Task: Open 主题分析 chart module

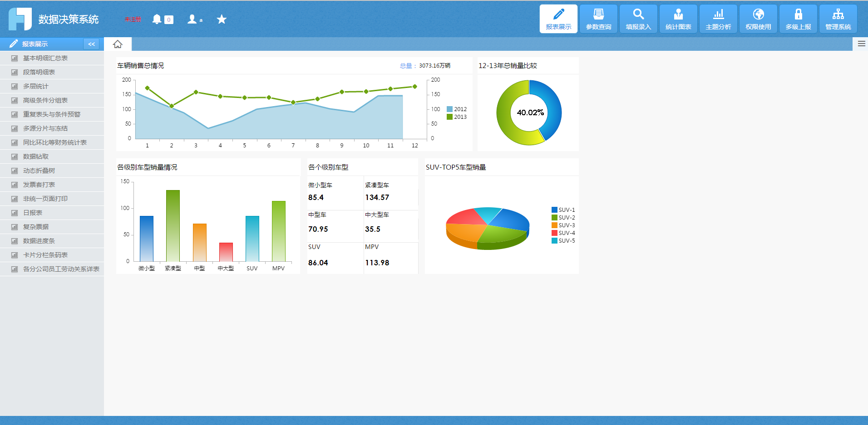Action: 718,19
